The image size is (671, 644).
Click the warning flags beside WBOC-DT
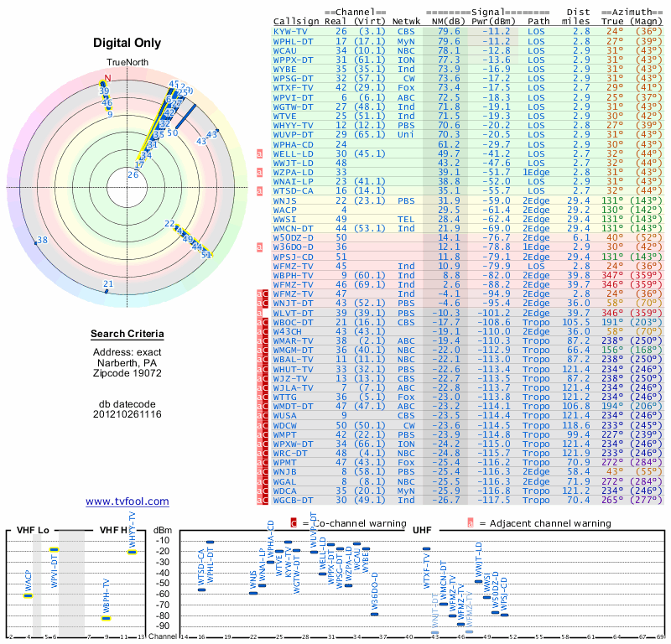(263, 323)
